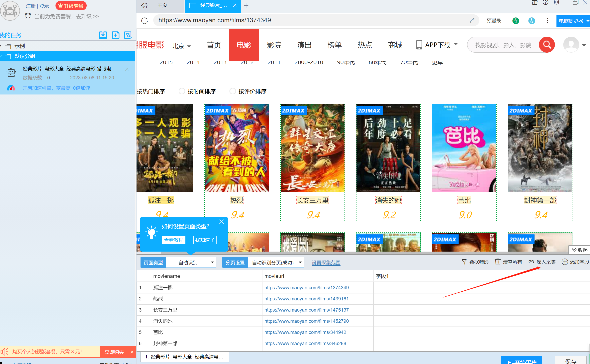The width and height of the screenshot is (590, 364).
Task: Open the 分页设置 dropdown
Action: pos(300,262)
